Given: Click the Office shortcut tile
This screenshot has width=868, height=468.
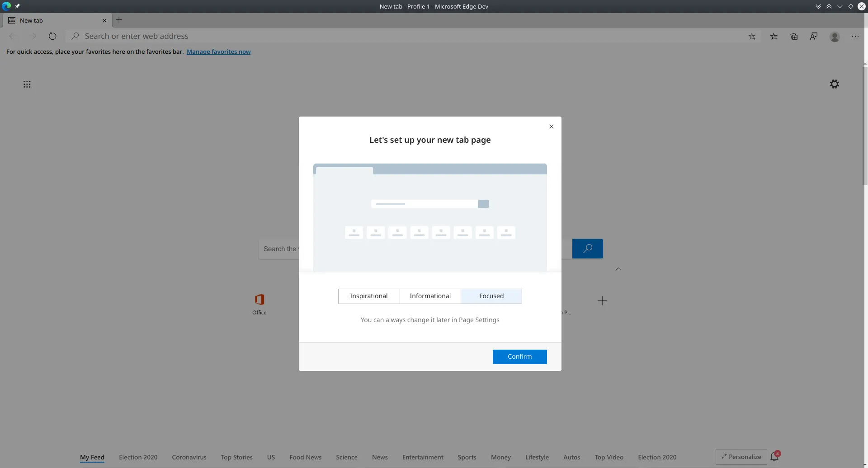Looking at the screenshot, I should pos(259,304).
